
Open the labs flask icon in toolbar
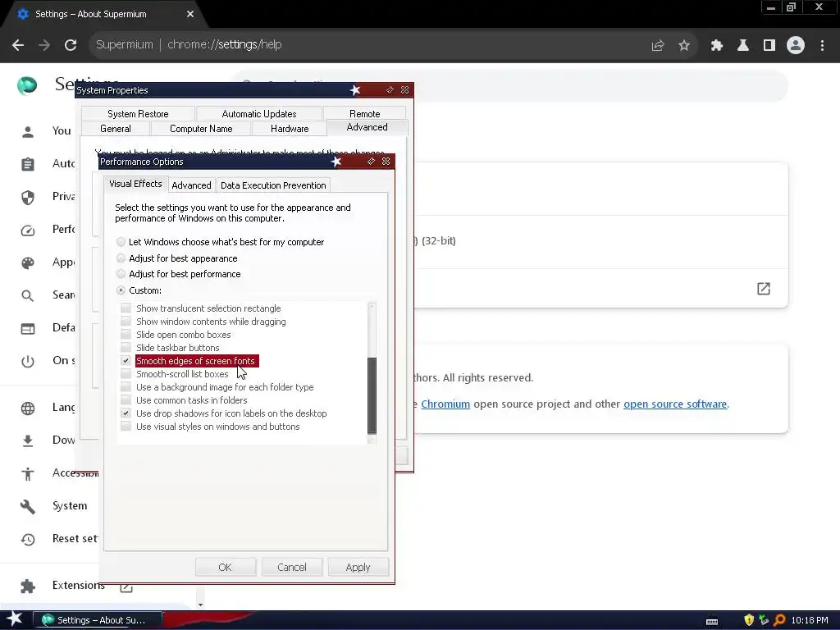(743, 46)
